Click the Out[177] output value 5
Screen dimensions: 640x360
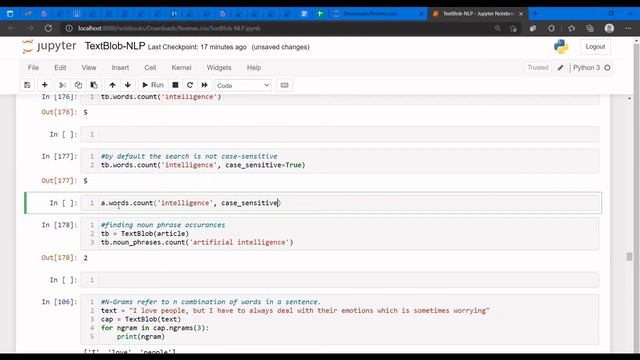85,180
